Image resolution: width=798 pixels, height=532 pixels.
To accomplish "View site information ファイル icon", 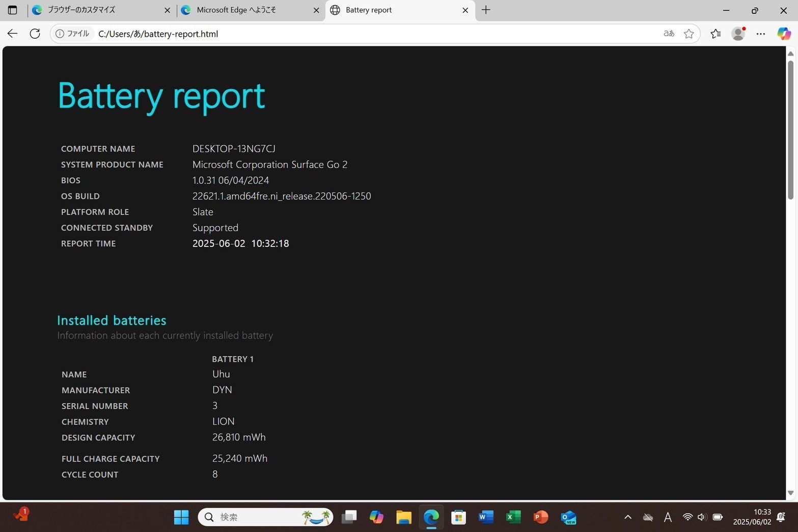I will (72, 34).
